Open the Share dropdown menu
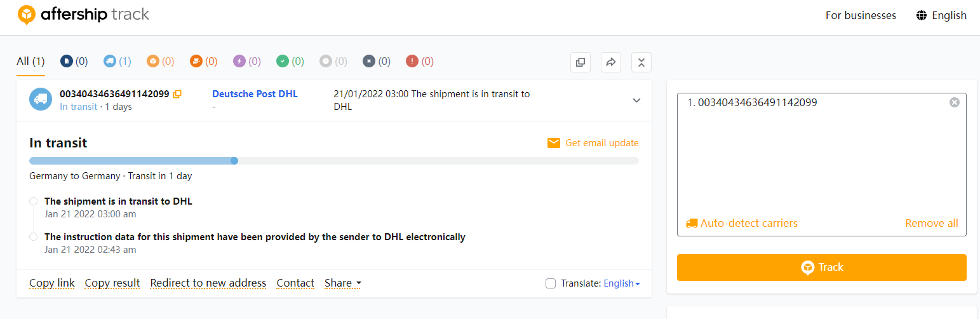The height and width of the screenshot is (319, 980). [x=343, y=283]
